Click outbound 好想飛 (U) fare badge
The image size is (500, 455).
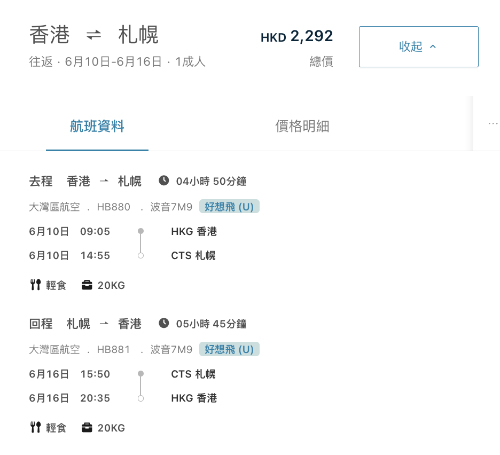pos(229,207)
